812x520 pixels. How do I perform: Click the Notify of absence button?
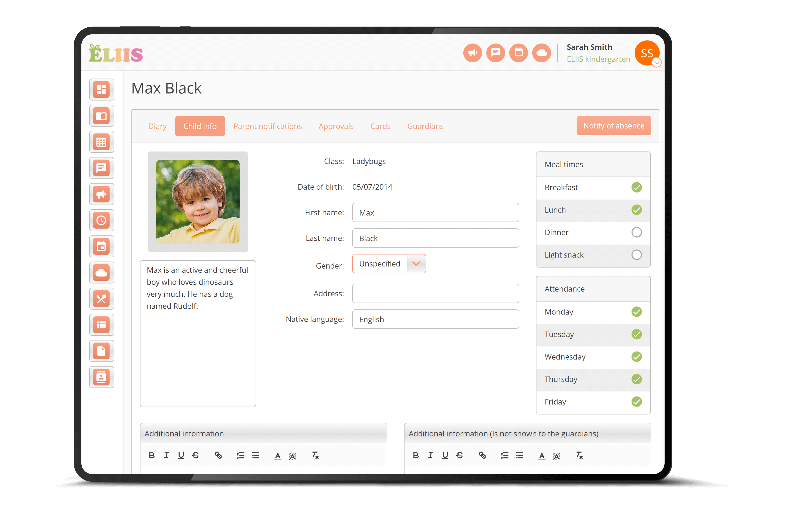click(613, 125)
